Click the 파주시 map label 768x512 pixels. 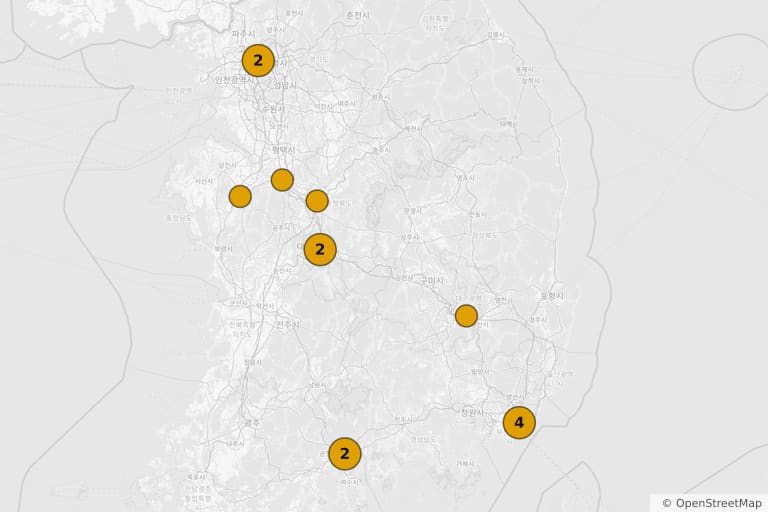pyautogui.click(x=244, y=34)
